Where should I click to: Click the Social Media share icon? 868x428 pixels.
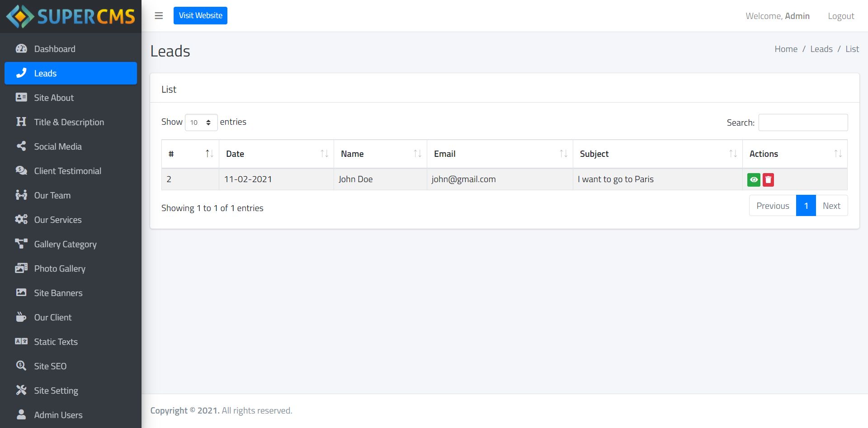coord(21,146)
